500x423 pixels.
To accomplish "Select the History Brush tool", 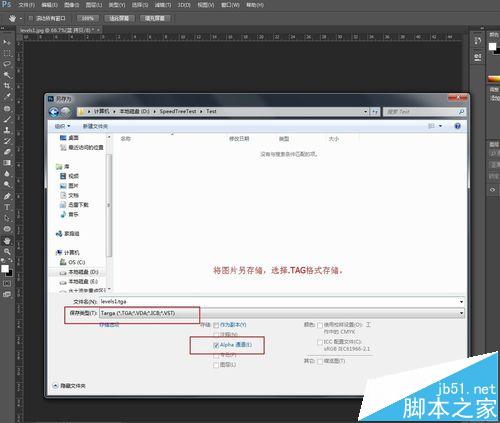I will click(x=7, y=141).
